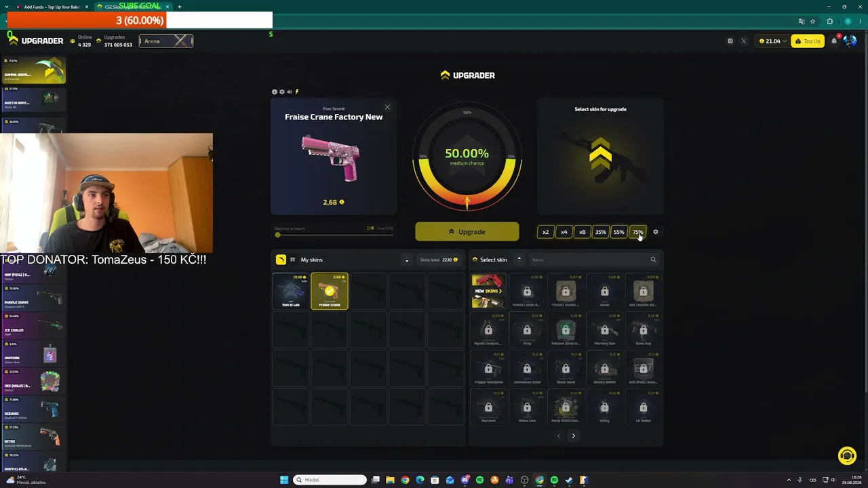This screenshot has height=488, width=868.
Task: Open Steam from the taskbar
Action: tap(569, 480)
